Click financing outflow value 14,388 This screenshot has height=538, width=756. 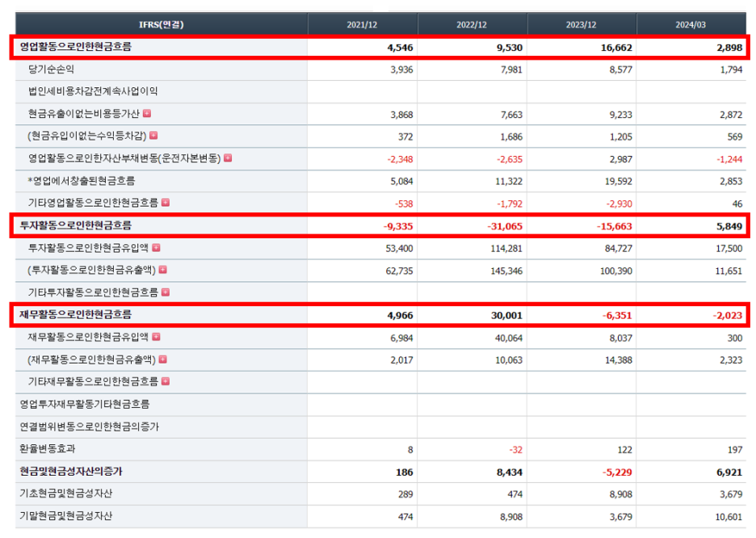point(619,360)
